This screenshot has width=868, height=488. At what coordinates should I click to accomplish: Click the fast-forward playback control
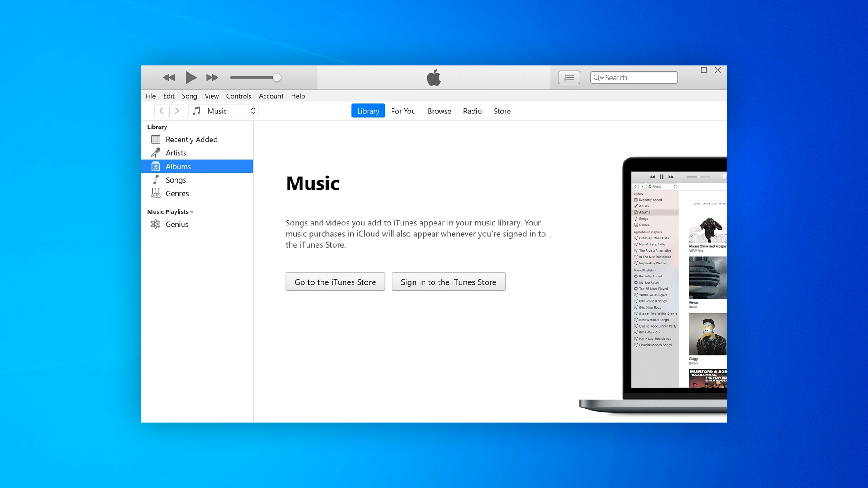click(212, 77)
